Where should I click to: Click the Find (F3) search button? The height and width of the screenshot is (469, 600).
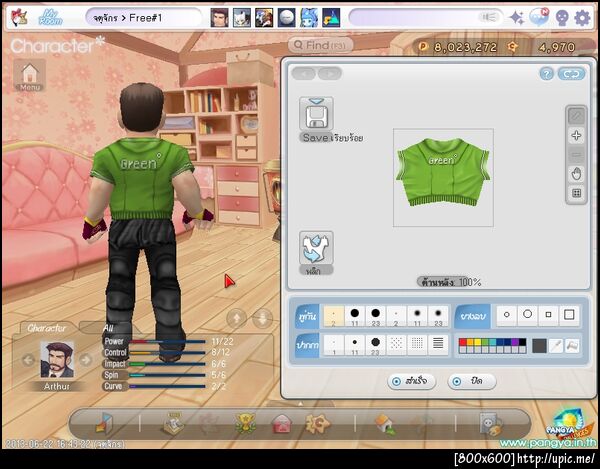pos(320,45)
